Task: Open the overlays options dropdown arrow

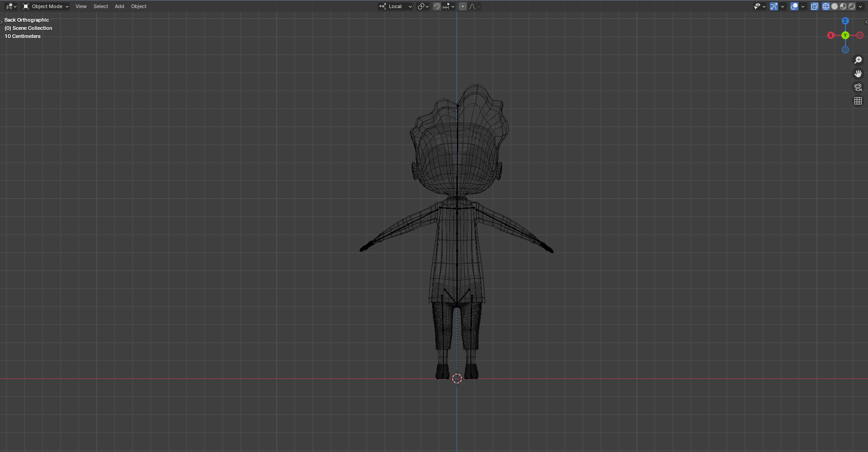Action: point(803,6)
